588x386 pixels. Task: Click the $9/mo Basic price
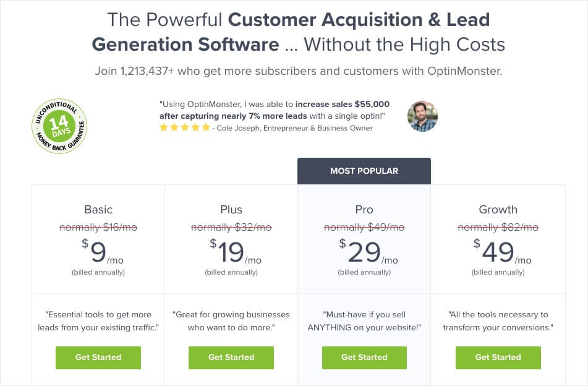tap(98, 252)
